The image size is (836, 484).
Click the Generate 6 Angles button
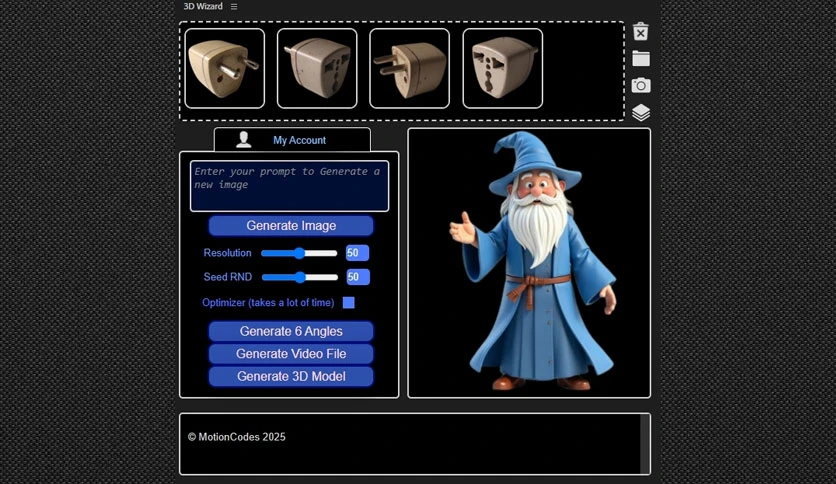pyautogui.click(x=291, y=331)
